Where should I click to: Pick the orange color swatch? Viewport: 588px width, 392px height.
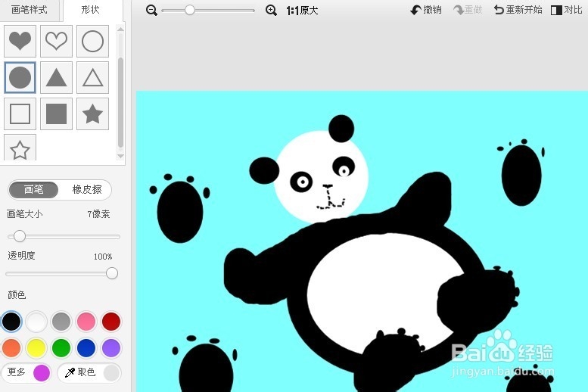coord(11,348)
